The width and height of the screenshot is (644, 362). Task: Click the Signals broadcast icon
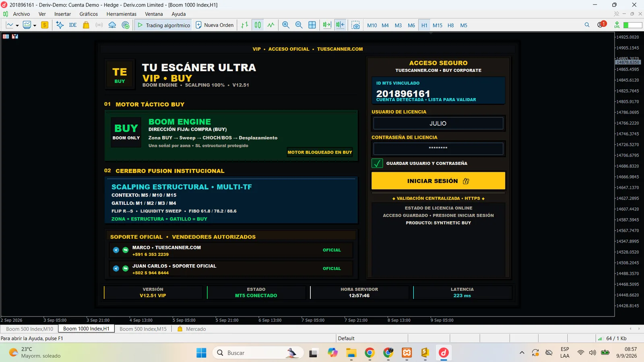[x=99, y=25]
